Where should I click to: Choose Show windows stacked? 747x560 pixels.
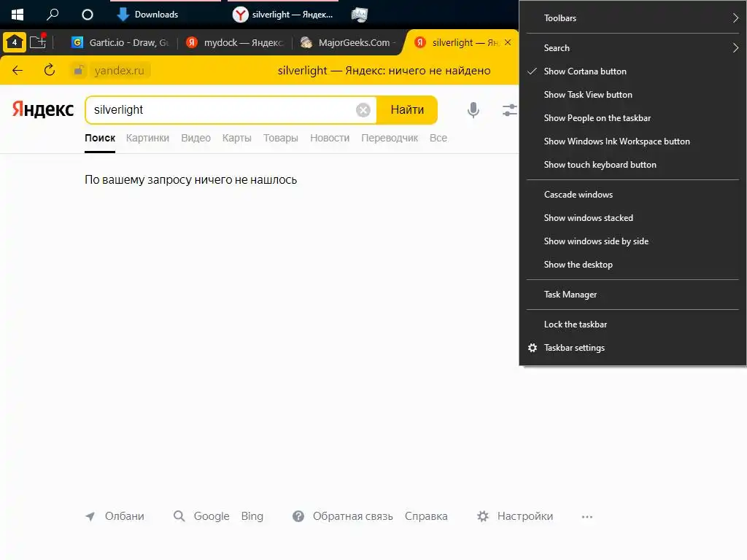point(632,218)
